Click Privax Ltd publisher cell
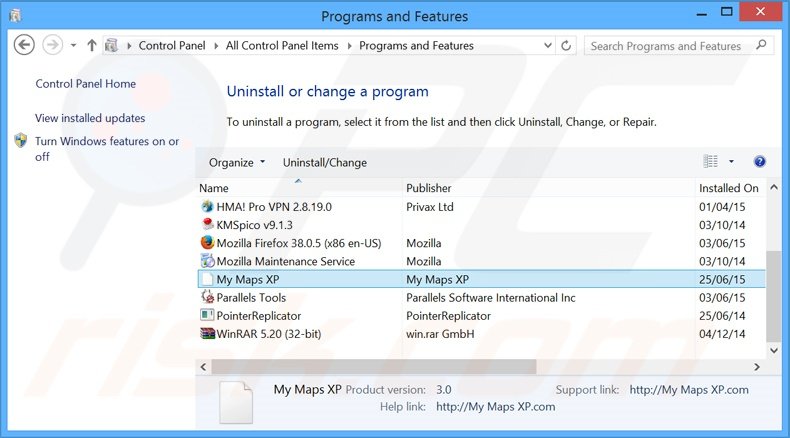The height and width of the screenshot is (438, 790). pyautogui.click(x=430, y=207)
